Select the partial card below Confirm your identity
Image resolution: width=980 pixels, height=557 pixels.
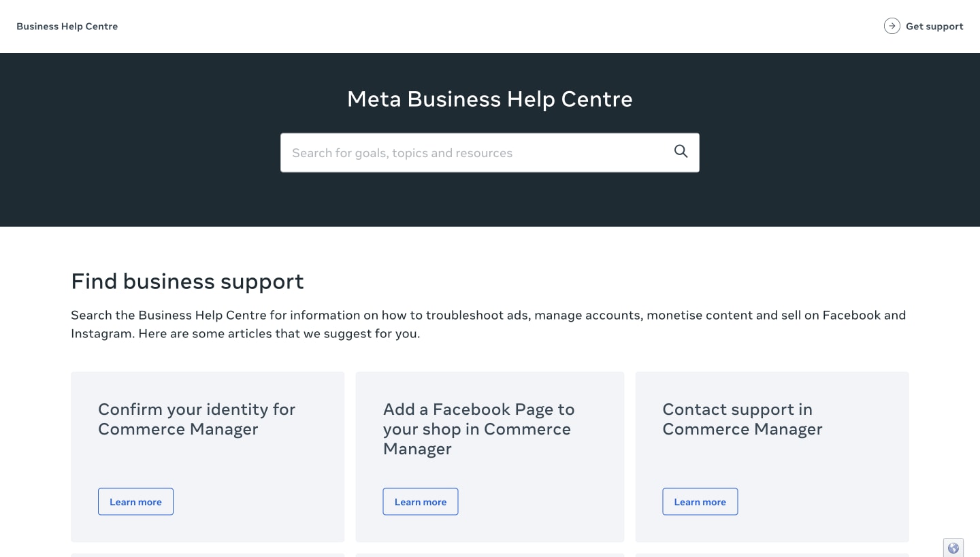click(208, 556)
